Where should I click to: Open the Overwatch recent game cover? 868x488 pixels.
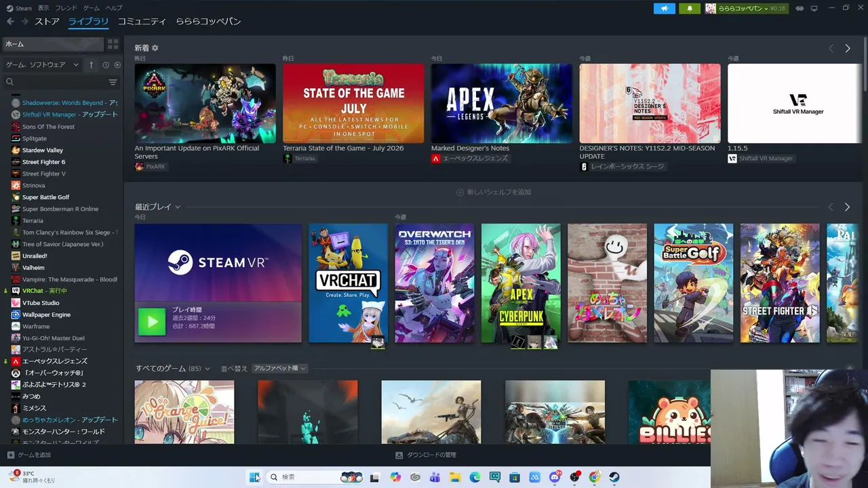click(x=435, y=283)
